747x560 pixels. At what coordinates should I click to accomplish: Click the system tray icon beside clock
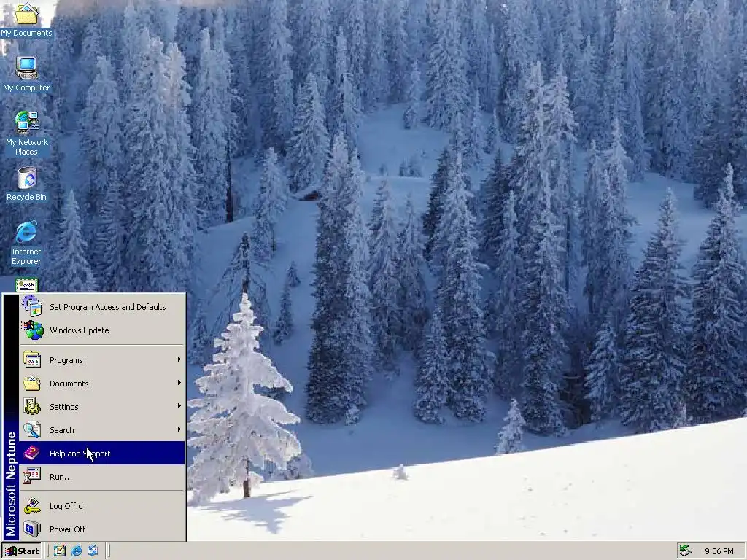click(685, 551)
